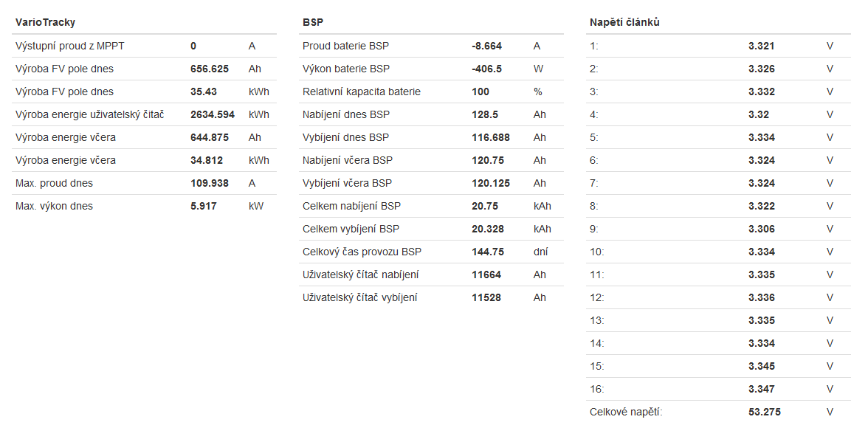Image resolution: width=868 pixels, height=442 pixels.
Task: Click the 2634.594 kWh user counter value
Action: tap(213, 114)
